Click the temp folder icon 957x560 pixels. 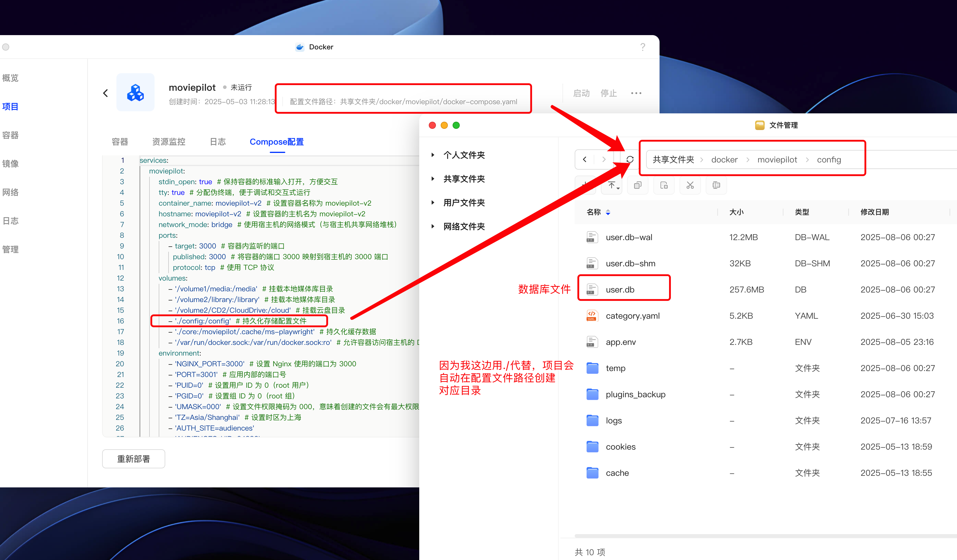click(592, 368)
